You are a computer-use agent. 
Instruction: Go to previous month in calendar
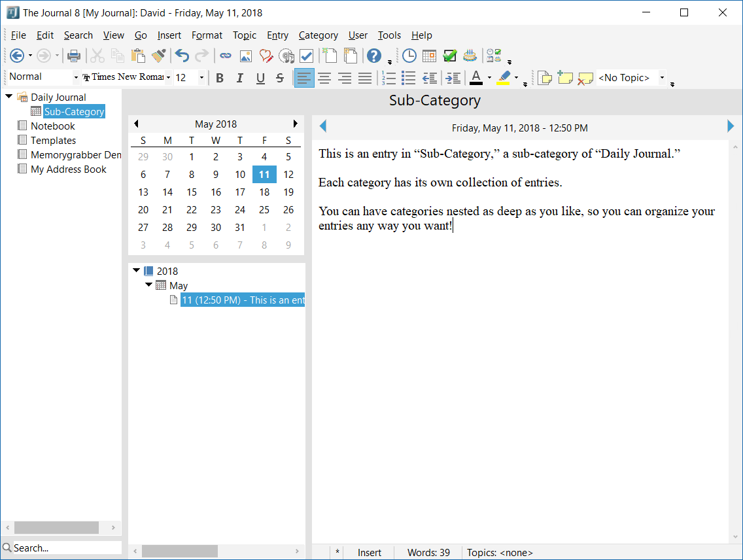point(137,124)
